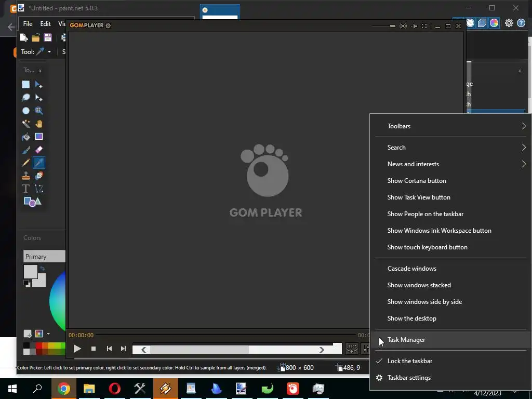This screenshot has height=399, width=532.
Task: Click the Save disk icon in paint.net
Action: coord(47,37)
